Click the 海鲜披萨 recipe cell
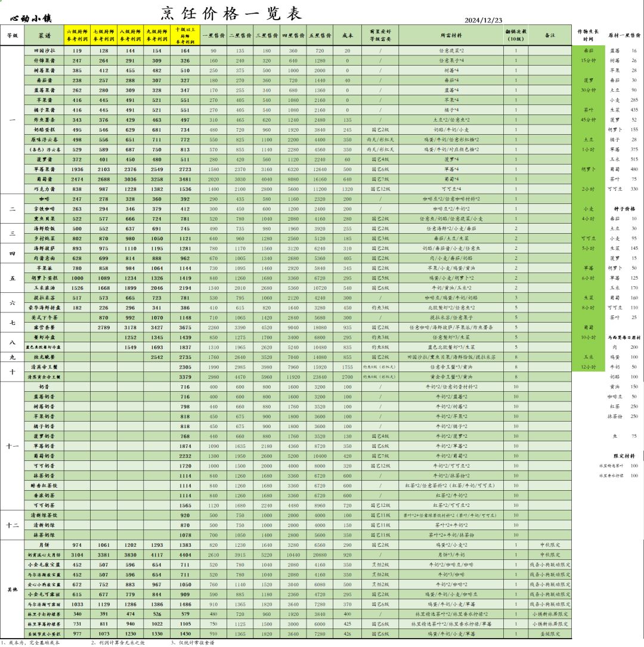The width and height of the screenshot is (644, 647). (44, 249)
